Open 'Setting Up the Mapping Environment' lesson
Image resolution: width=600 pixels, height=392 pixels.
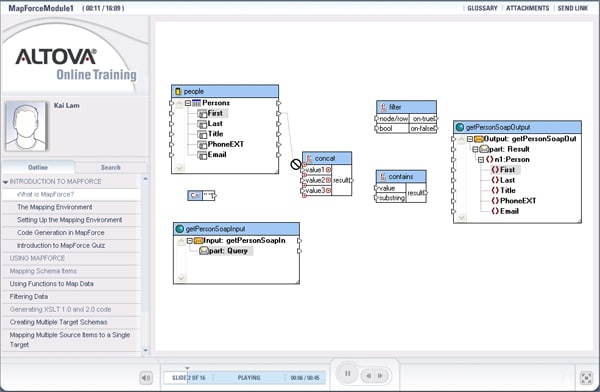pyautogui.click(x=71, y=220)
